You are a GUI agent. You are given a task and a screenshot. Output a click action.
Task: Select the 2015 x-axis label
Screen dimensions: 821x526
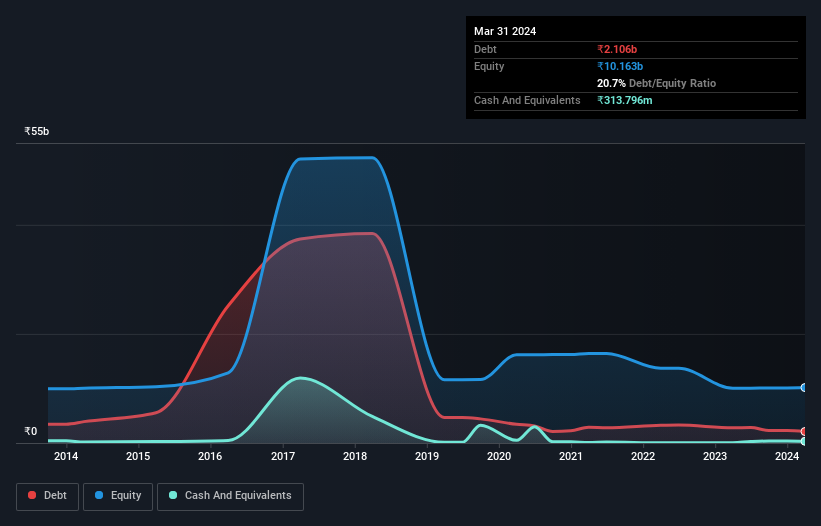click(138, 456)
